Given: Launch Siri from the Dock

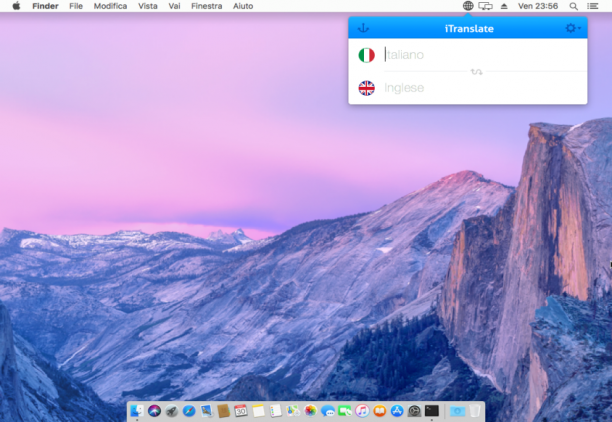Looking at the screenshot, I should pyautogui.click(x=154, y=411).
